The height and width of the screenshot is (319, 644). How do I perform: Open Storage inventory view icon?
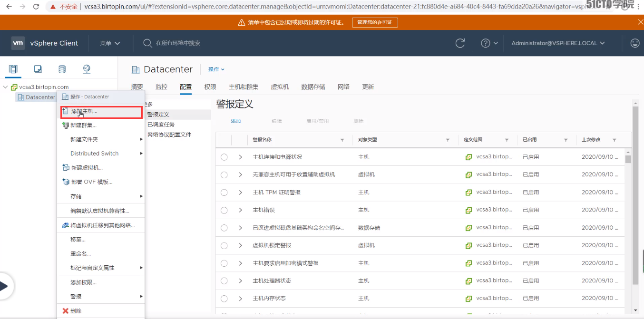click(62, 69)
